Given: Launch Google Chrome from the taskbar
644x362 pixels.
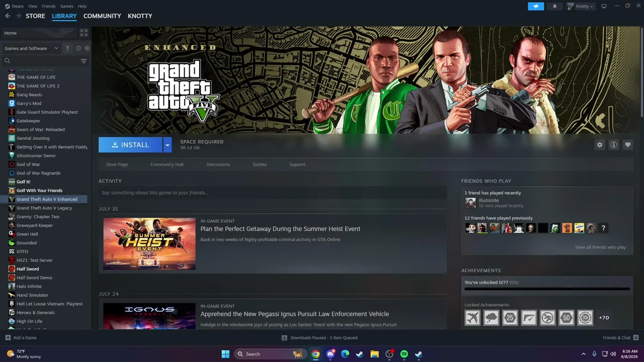Looking at the screenshot, I should pos(315,354).
